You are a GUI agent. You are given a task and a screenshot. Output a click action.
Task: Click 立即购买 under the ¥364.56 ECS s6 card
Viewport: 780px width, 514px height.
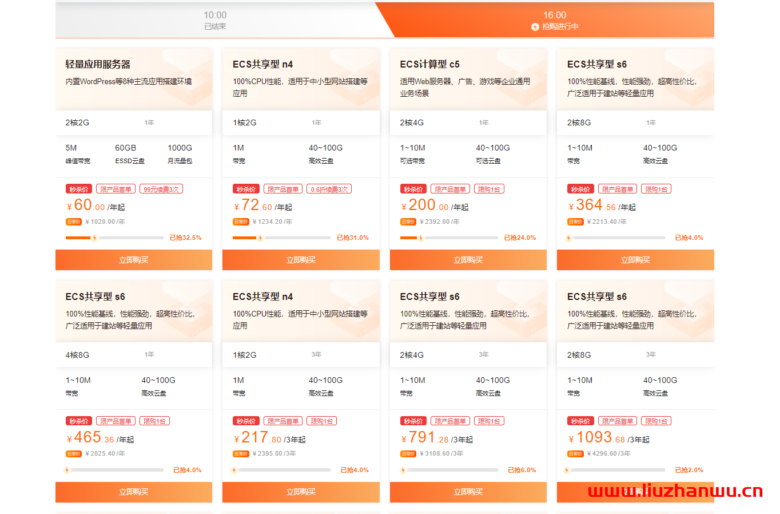click(635, 260)
